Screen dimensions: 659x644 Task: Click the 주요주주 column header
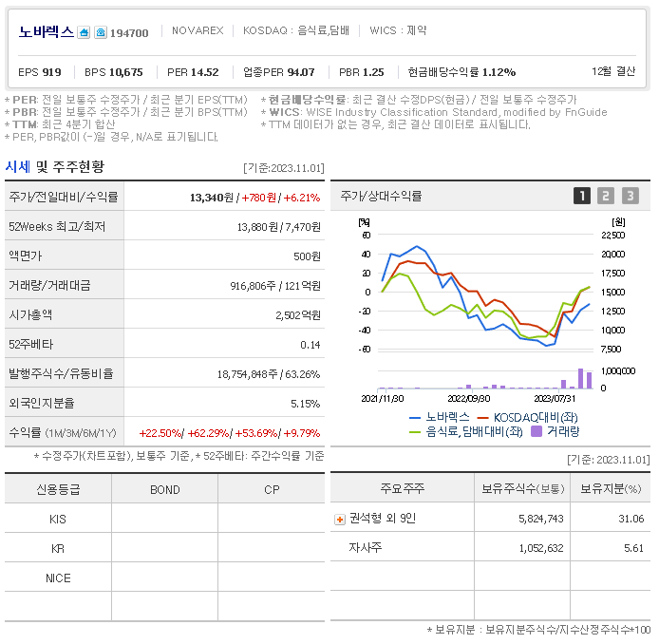pyautogui.click(x=403, y=488)
